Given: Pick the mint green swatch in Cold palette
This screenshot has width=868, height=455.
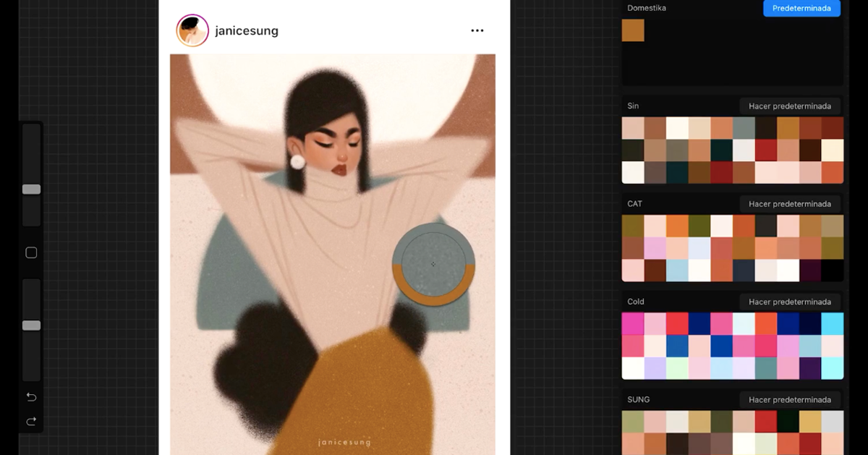Looking at the screenshot, I should [x=677, y=368].
